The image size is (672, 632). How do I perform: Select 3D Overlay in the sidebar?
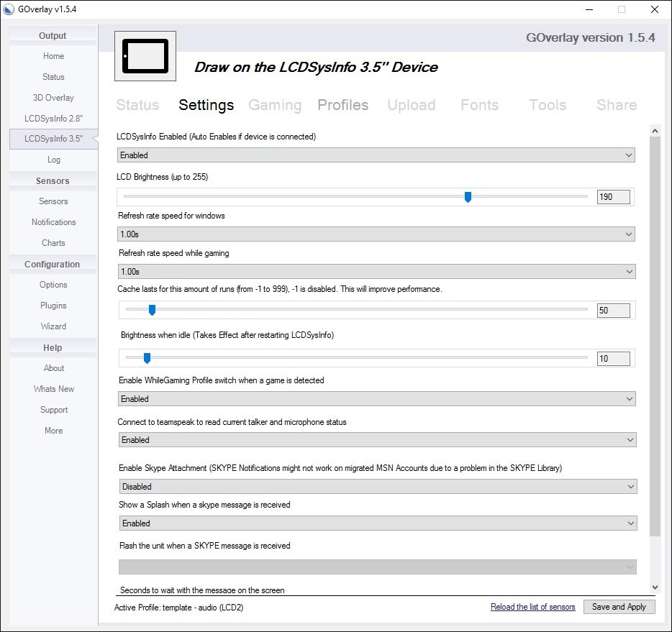click(x=53, y=98)
